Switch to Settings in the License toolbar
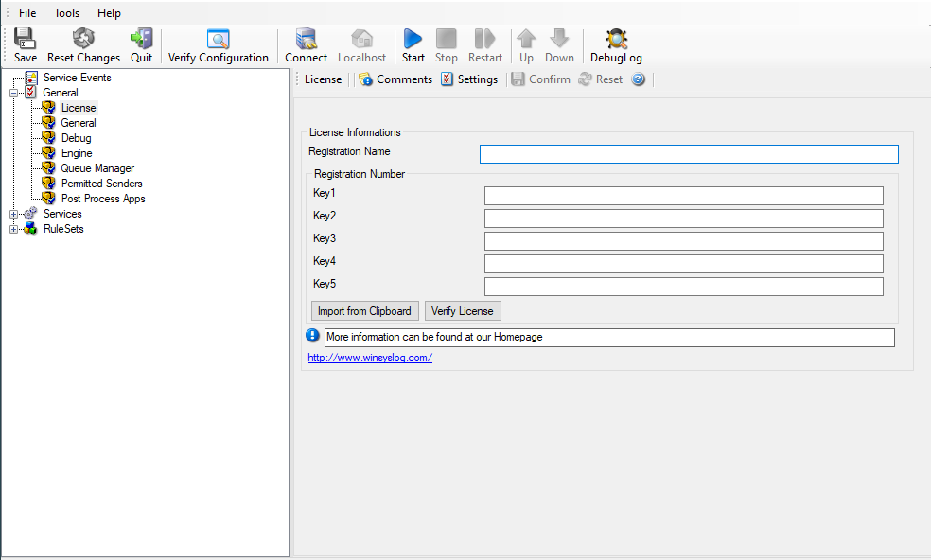This screenshot has width=931, height=560. 469,79
